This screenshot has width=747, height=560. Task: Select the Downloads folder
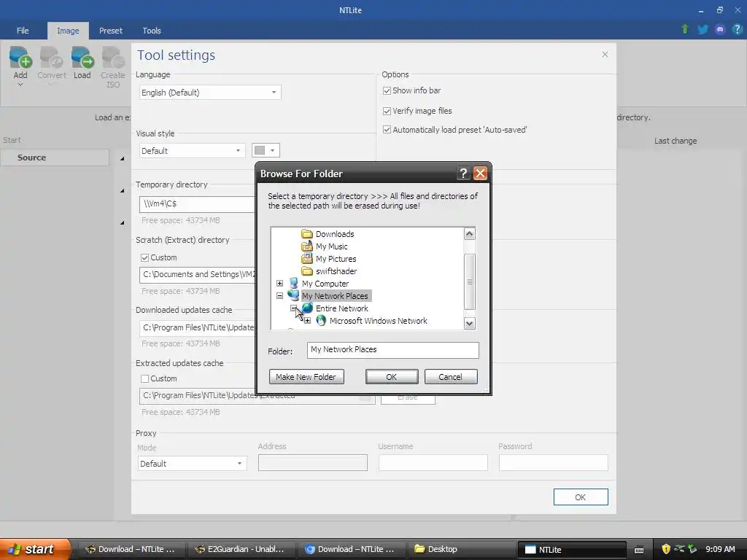click(334, 234)
